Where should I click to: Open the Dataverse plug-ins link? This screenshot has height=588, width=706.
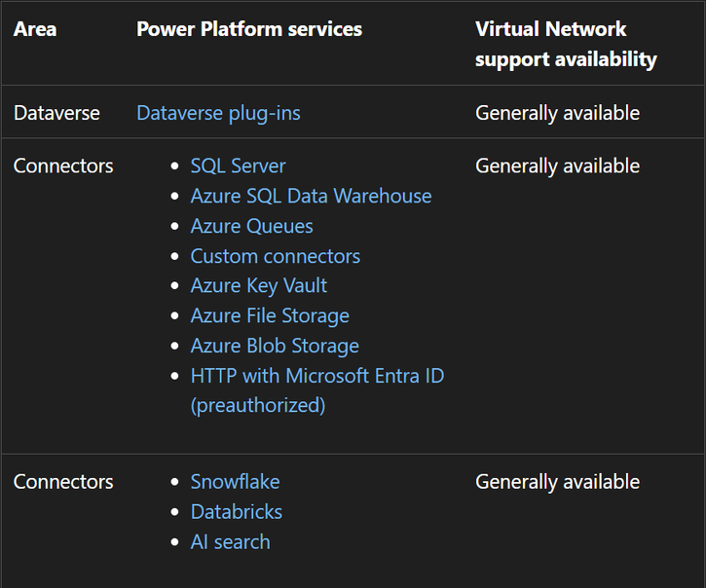[x=218, y=113]
